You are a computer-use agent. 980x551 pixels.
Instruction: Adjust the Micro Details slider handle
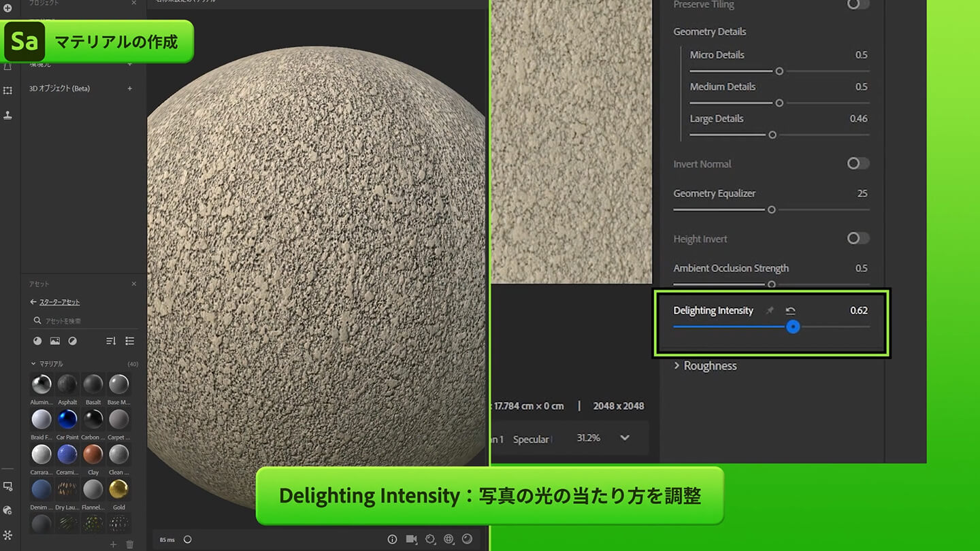point(779,71)
